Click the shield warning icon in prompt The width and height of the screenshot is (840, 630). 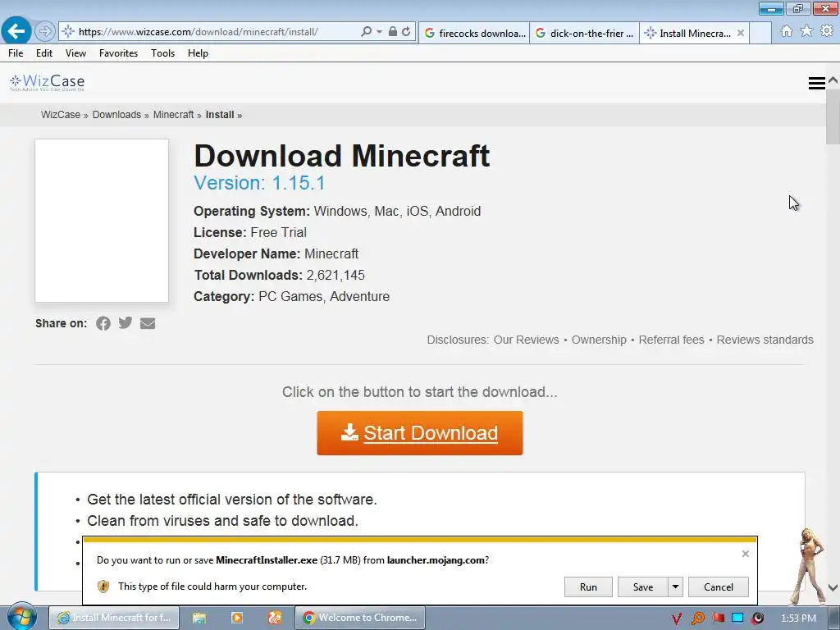(103, 587)
